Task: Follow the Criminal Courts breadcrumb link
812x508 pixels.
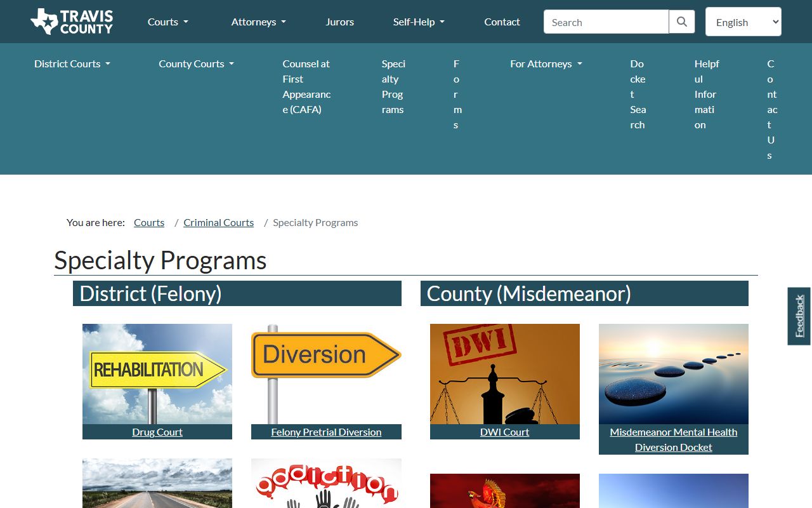Action: point(219,222)
